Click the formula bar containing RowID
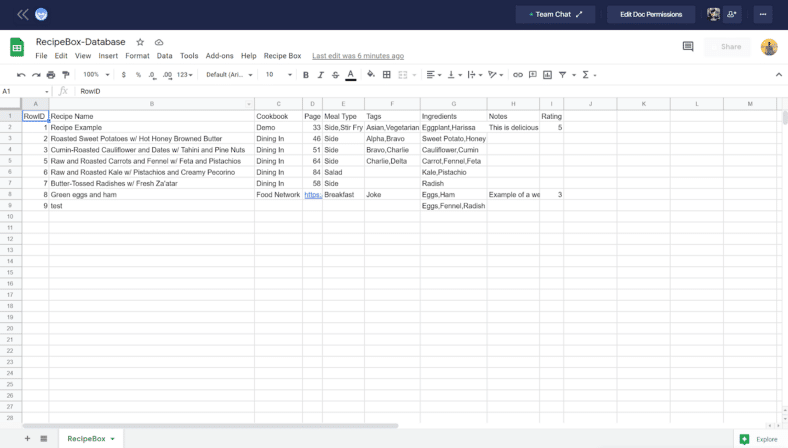This screenshot has width=788, height=448. pos(430,91)
